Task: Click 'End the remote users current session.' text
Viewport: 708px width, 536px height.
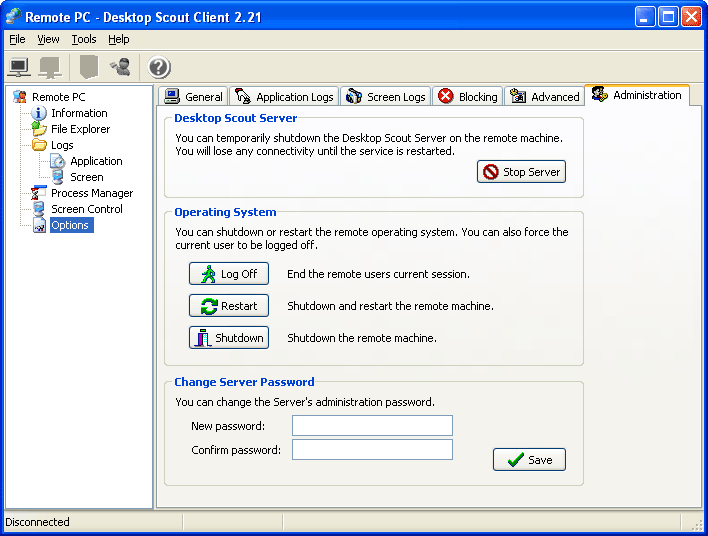Action: pyautogui.click(x=378, y=274)
